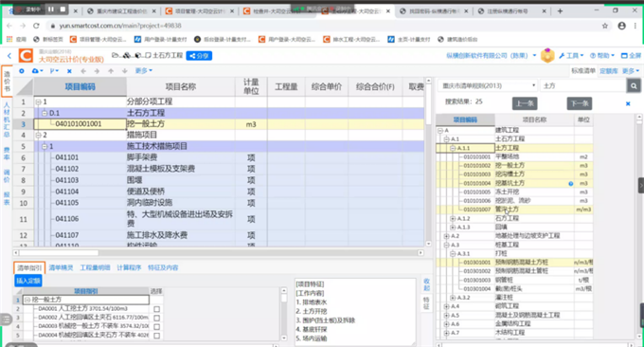
Task: Click the 土方 search input field
Action: click(583, 85)
